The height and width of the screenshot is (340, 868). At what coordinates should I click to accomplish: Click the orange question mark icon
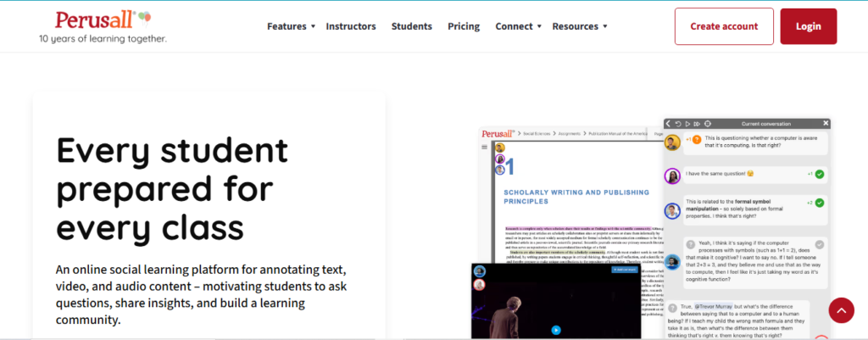(697, 140)
